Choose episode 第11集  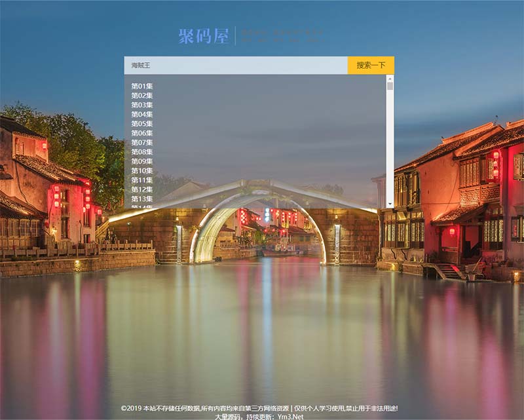coord(141,180)
